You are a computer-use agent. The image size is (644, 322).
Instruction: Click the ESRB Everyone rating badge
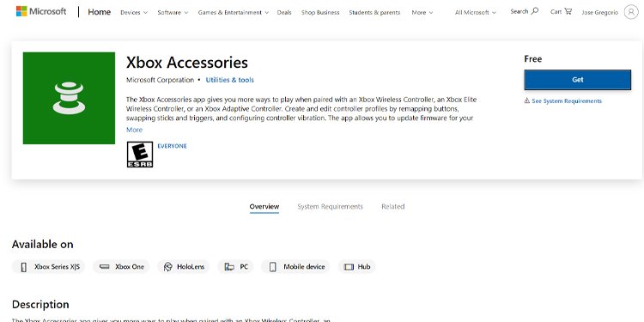(x=140, y=155)
